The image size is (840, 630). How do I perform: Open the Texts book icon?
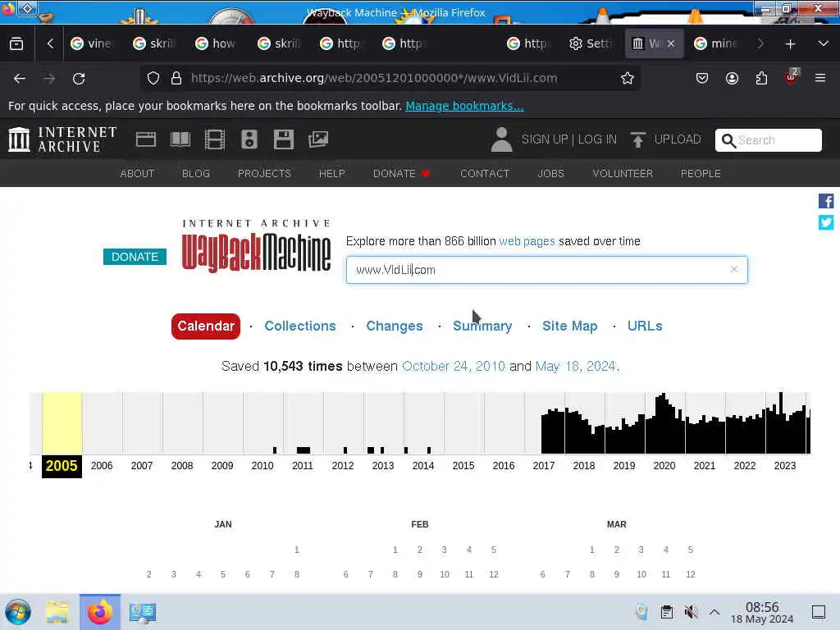coord(180,139)
